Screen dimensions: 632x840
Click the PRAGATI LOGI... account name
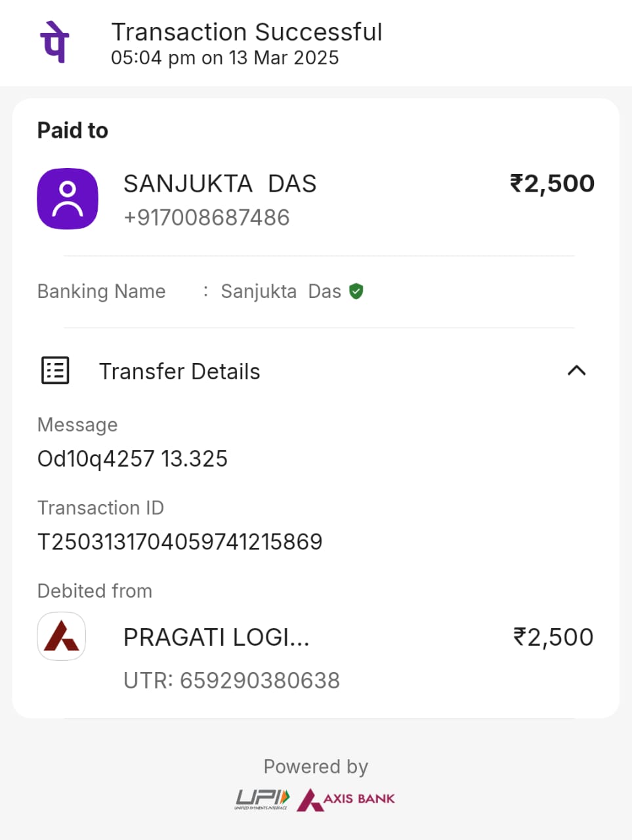click(x=216, y=637)
